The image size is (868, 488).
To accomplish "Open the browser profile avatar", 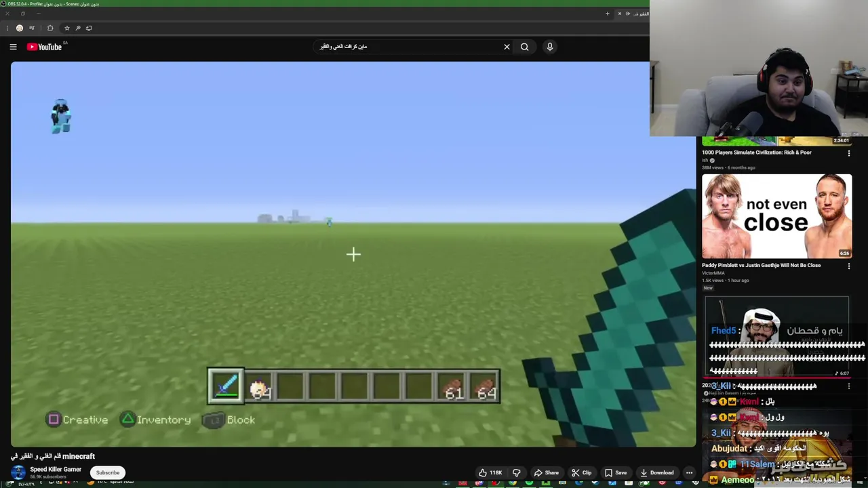I will 20,28.
